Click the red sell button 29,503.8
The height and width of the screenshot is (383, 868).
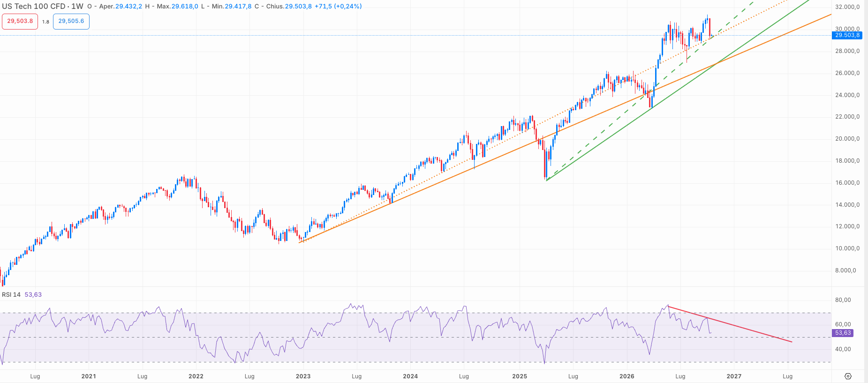[x=20, y=22]
